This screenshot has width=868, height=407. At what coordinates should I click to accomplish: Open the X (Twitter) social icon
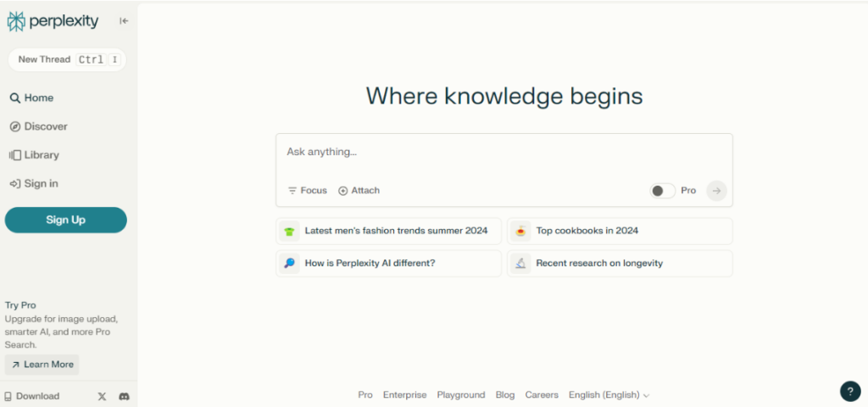coord(102,397)
